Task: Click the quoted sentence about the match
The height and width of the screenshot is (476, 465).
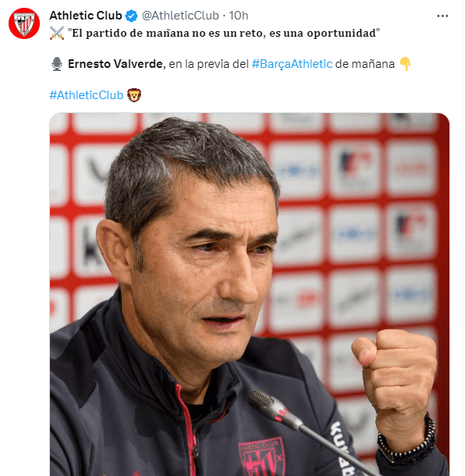Action: pos(224,33)
